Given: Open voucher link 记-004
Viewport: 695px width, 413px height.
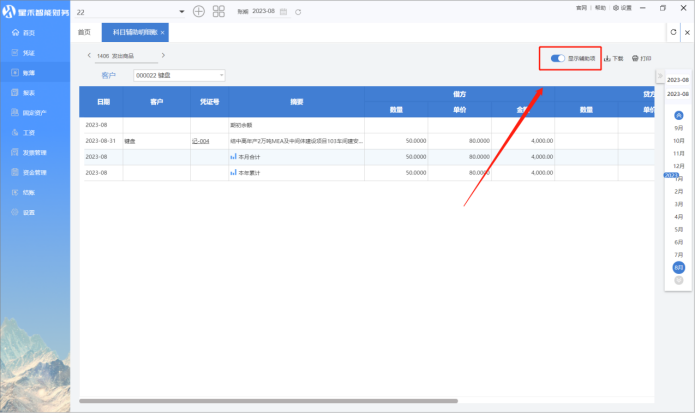Looking at the screenshot, I should 200,142.
